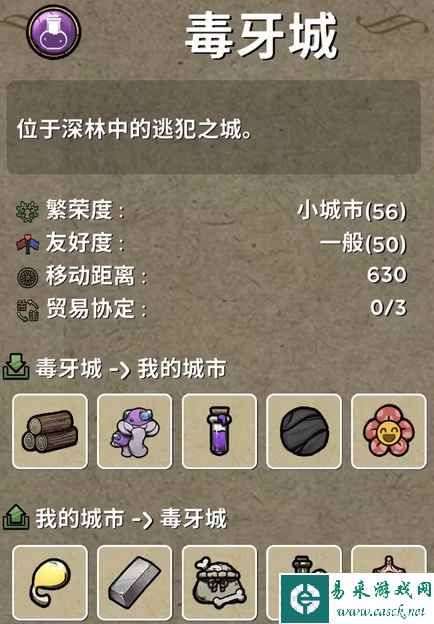Click the prosperity gear icon
The width and height of the screenshot is (434, 624).
click(27, 211)
